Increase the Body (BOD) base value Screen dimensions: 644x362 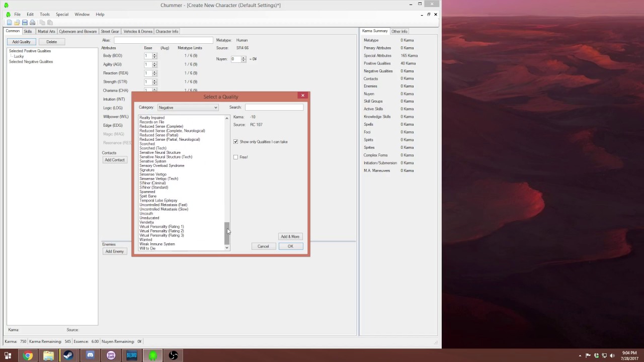154,54
